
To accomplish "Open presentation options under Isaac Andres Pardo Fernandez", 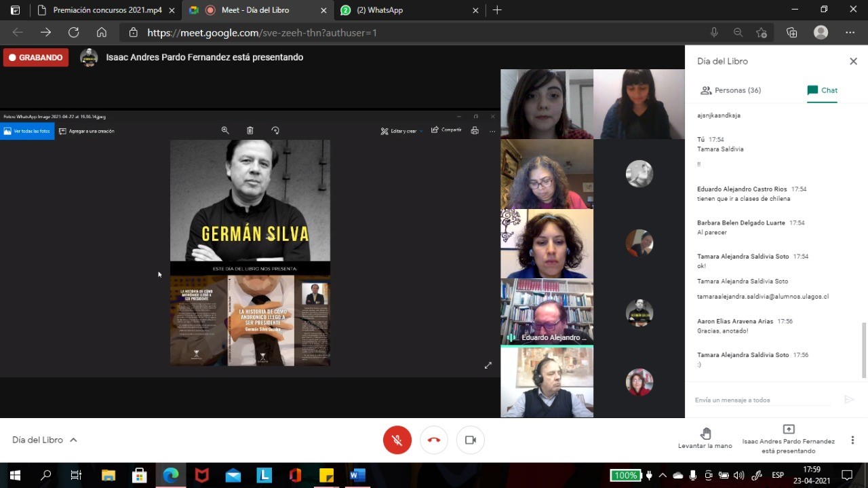I will (789, 440).
